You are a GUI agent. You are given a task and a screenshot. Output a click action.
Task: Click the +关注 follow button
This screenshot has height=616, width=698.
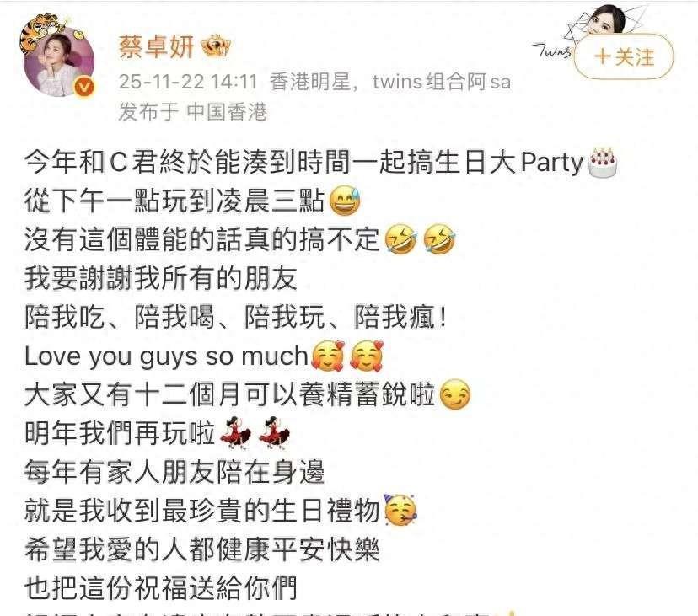tap(624, 57)
